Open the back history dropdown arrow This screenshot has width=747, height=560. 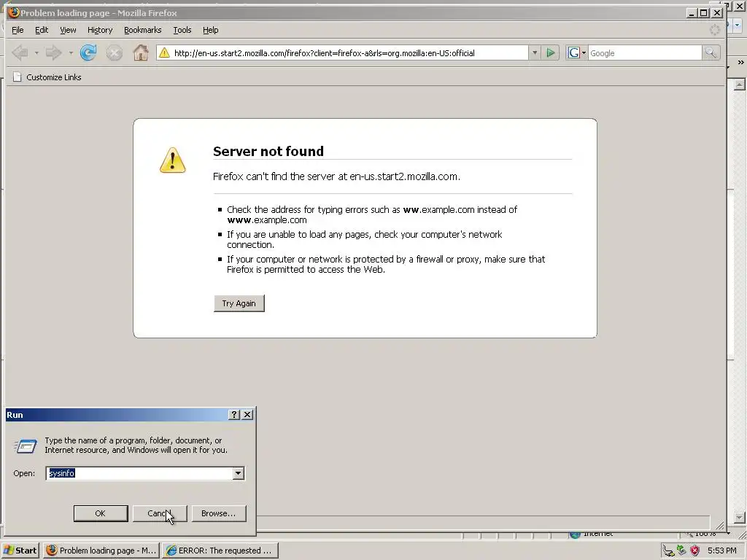[x=36, y=52]
